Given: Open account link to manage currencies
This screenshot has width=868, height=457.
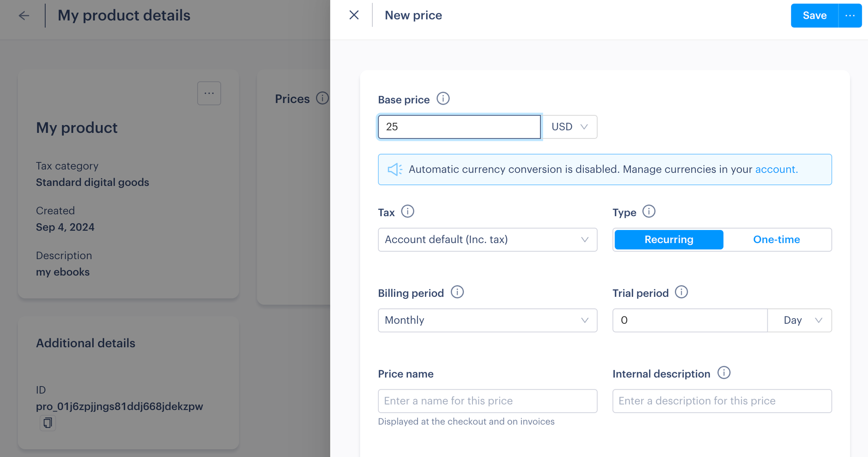Looking at the screenshot, I should (776, 169).
